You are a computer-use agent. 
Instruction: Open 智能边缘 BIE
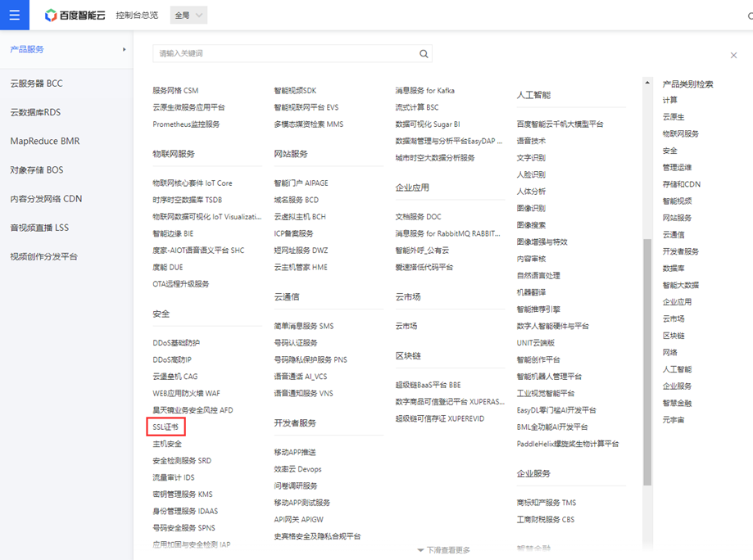173,233
